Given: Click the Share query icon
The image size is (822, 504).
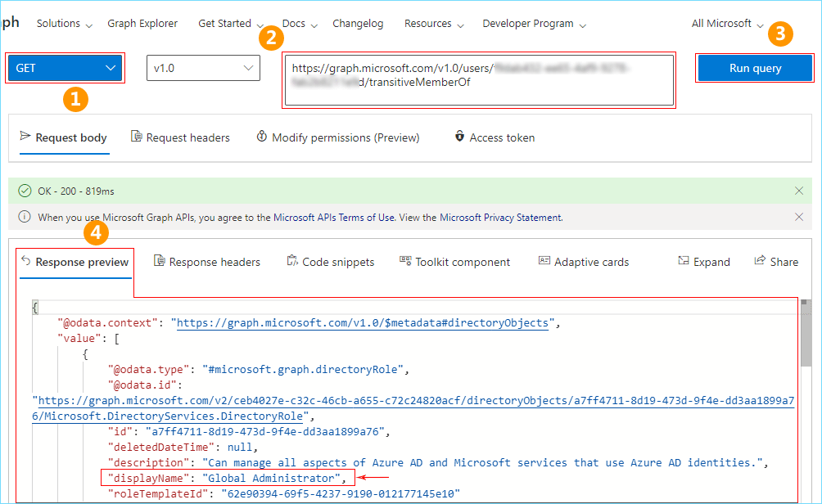Looking at the screenshot, I should [760, 261].
